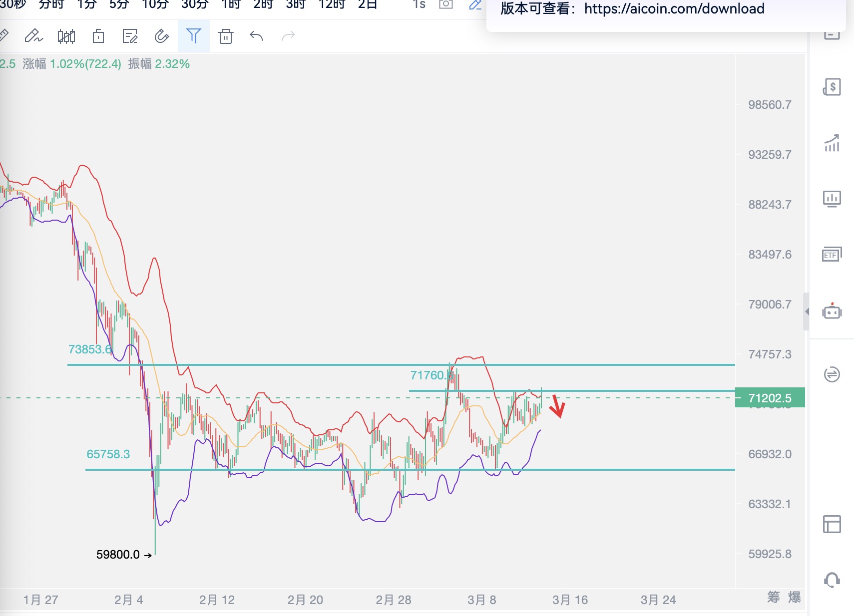
Task: Toggle the magnet snap tool
Action: (x=161, y=36)
